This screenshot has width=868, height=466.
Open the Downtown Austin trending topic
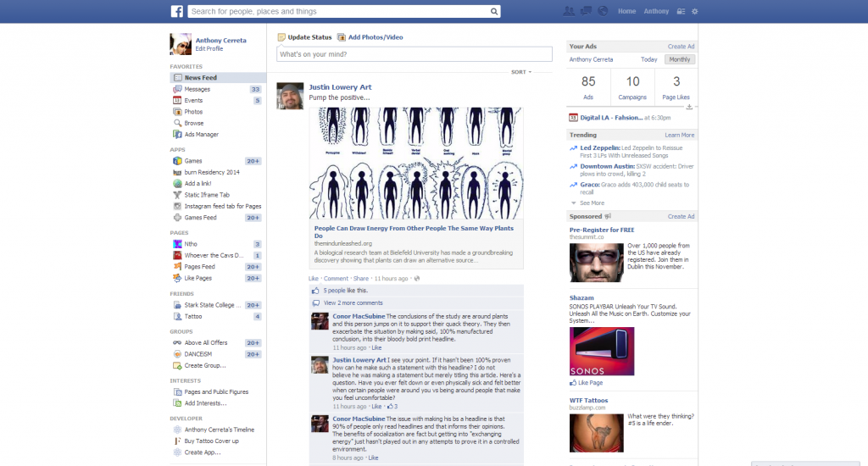[607, 166]
